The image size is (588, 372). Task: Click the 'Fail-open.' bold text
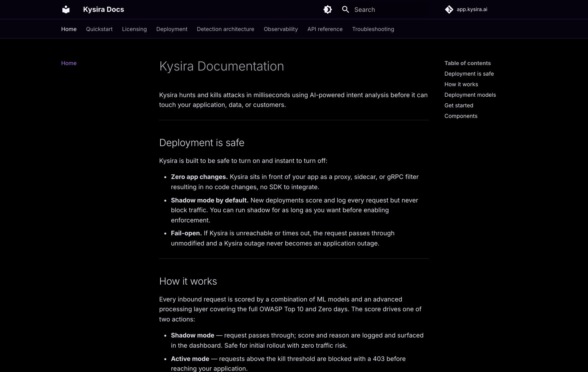pos(186,233)
